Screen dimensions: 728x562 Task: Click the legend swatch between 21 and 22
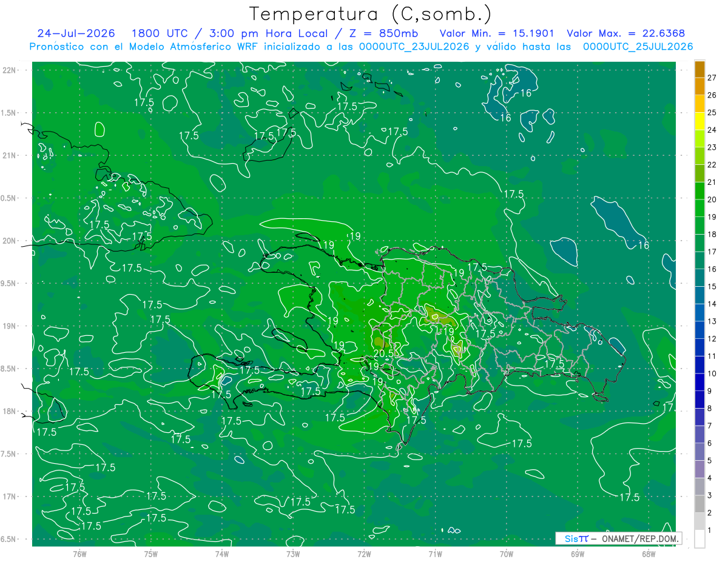tap(699, 173)
